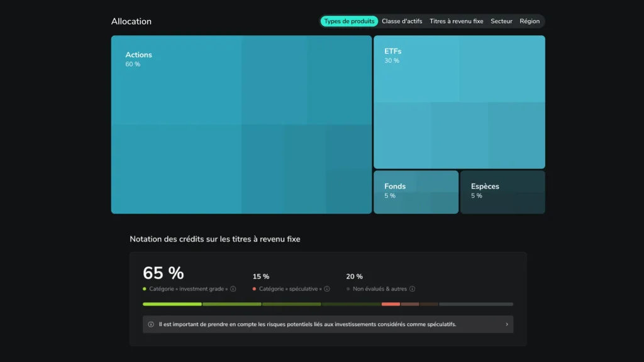Click the 65 % investment grade value
644x362 pixels.
[164, 273]
